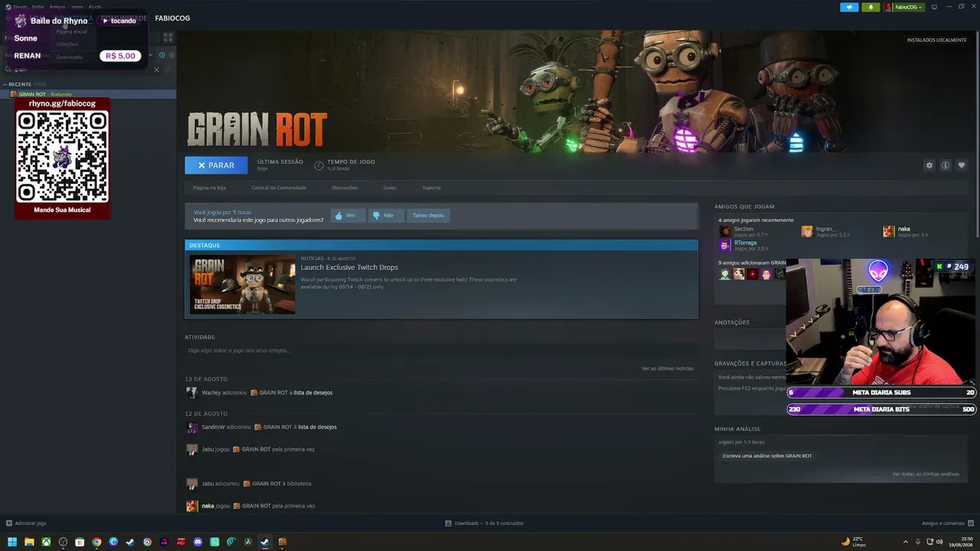Toggle recent-activity clock sort icon
Viewport: 980px width, 551px height.
(162, 55)
